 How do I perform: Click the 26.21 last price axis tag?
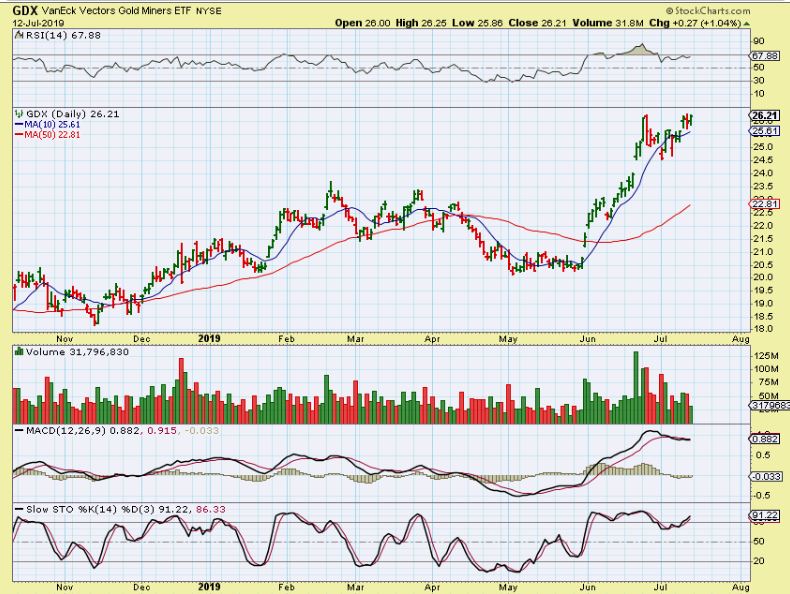tap(765, 115)
